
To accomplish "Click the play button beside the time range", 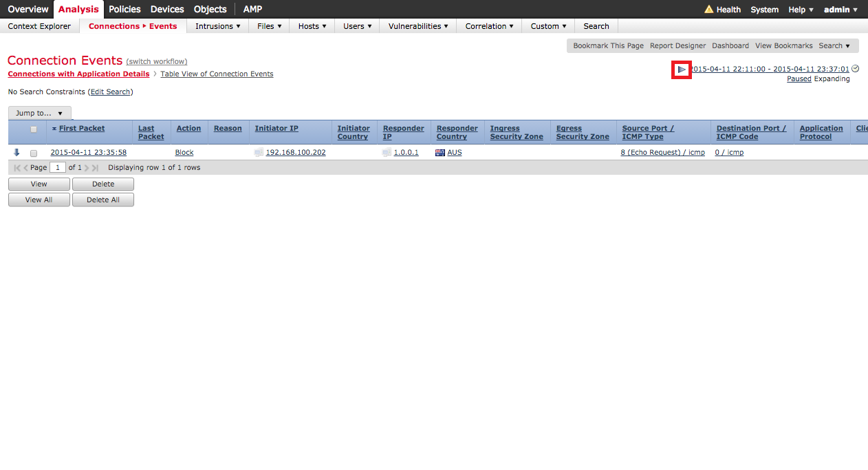I will [x=681, y=70].
